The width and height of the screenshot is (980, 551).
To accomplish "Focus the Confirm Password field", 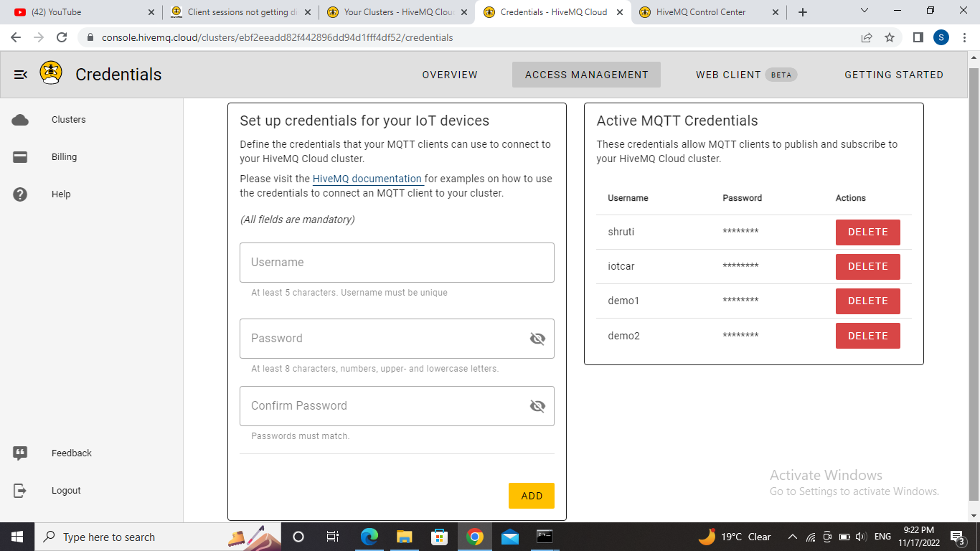I will point(397,406).
